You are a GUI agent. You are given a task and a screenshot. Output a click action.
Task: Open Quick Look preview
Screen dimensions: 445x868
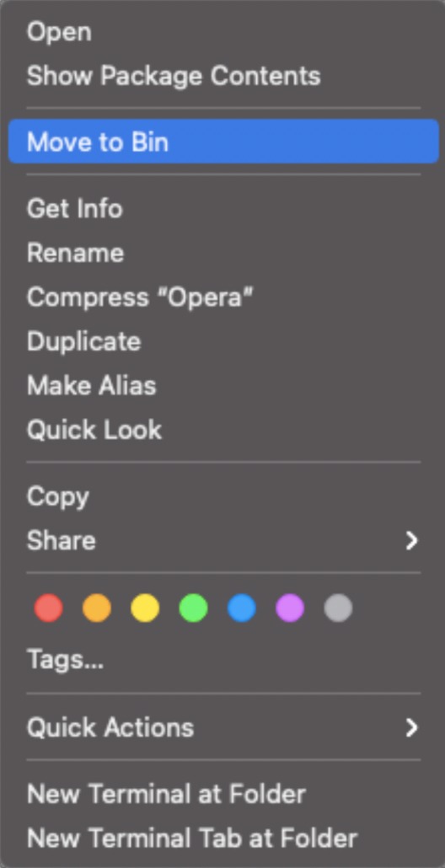223,430
